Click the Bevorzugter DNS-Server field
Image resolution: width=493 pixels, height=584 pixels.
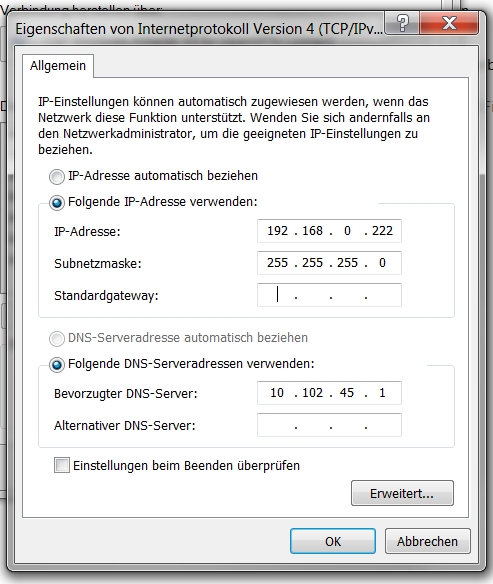coord(329,393)
